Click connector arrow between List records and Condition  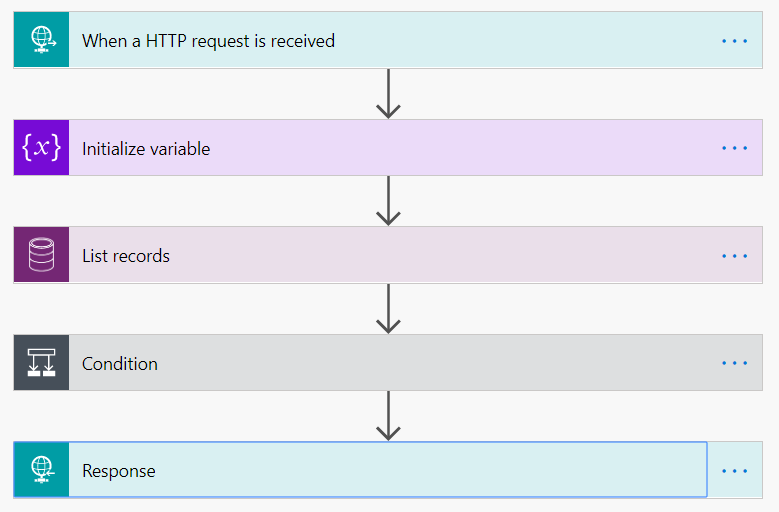(x=388, y=309)
